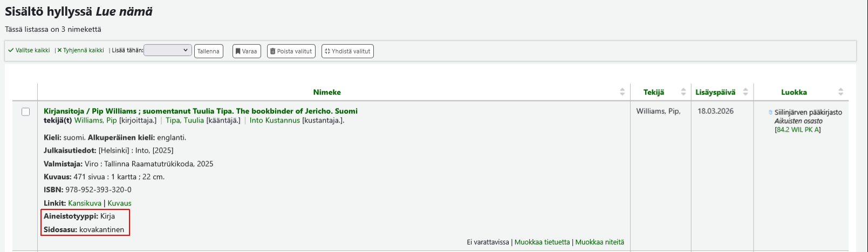
Task: Open the Kansikuva link
Action: pos(85,203)
